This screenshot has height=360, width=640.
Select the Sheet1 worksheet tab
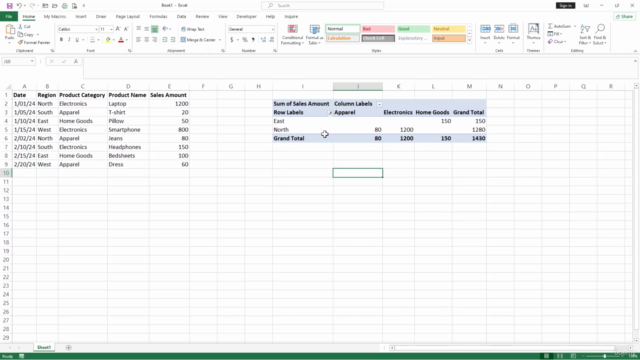point(44,347)
